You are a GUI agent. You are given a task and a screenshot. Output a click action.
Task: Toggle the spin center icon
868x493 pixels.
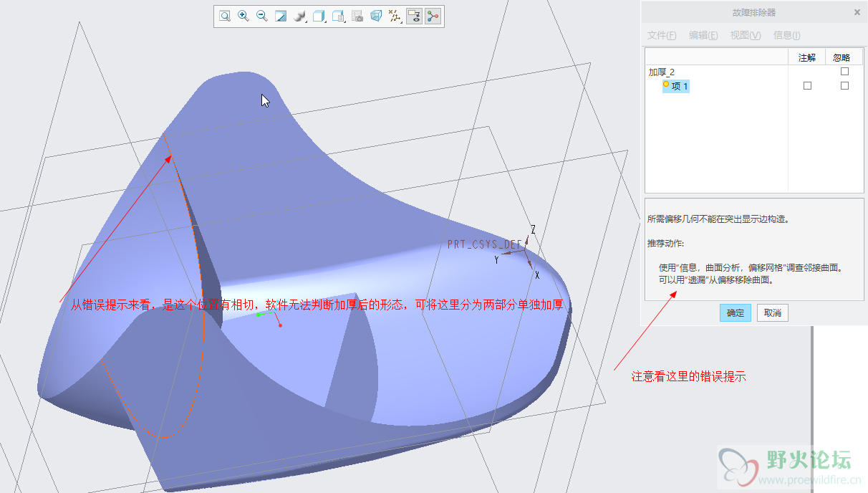pos(433,16)
